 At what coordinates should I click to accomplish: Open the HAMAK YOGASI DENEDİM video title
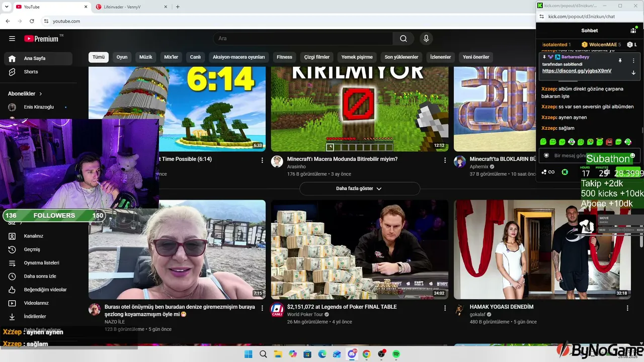pos(502,307)
